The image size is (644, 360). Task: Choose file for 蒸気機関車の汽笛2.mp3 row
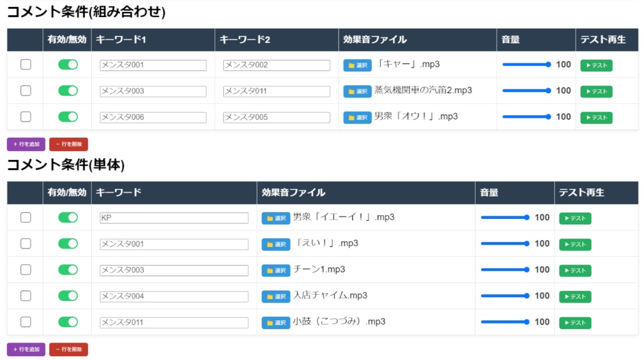coord(357,91)
